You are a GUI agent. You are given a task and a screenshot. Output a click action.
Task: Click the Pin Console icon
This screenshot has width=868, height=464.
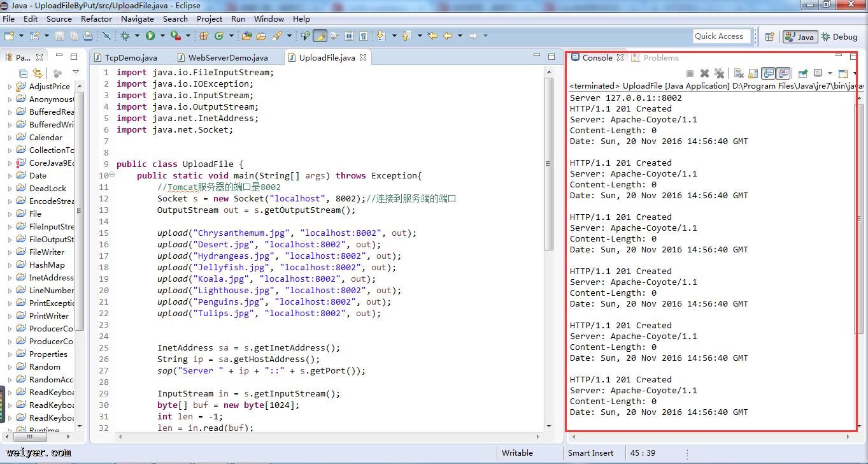coord(802,73)
